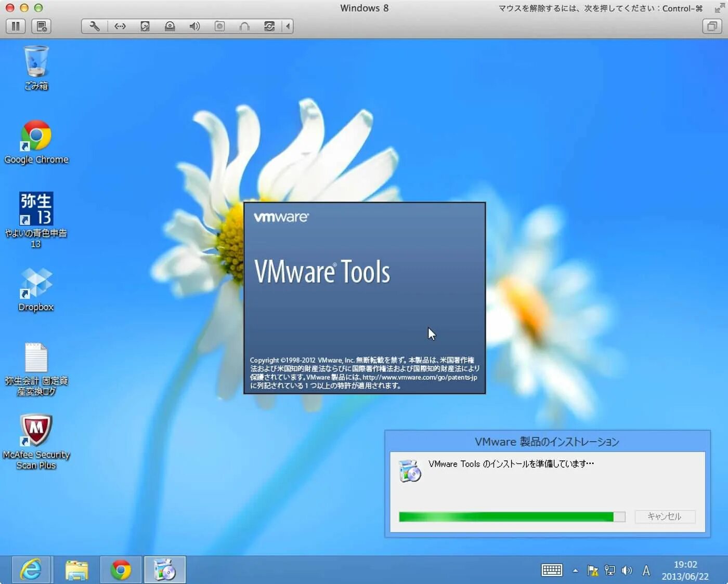The image size is (728, 584).
Task: Open virtual machine settings with the wrench icon
Action: coord(94,26)
